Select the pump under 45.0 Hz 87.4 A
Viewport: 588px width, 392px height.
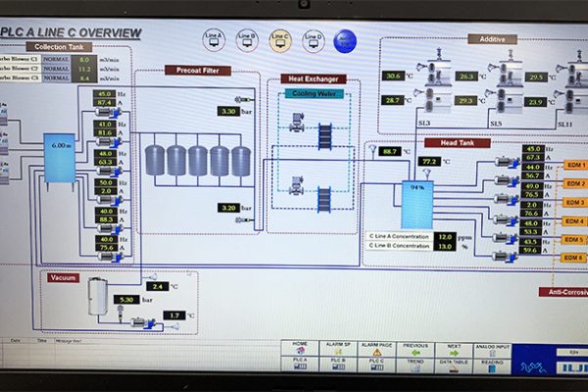pyautogui.click(x=109, y=112)
